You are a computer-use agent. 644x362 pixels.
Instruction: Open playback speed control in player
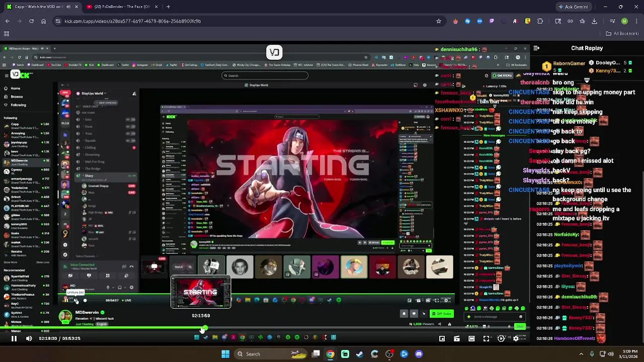click(501, 338)
